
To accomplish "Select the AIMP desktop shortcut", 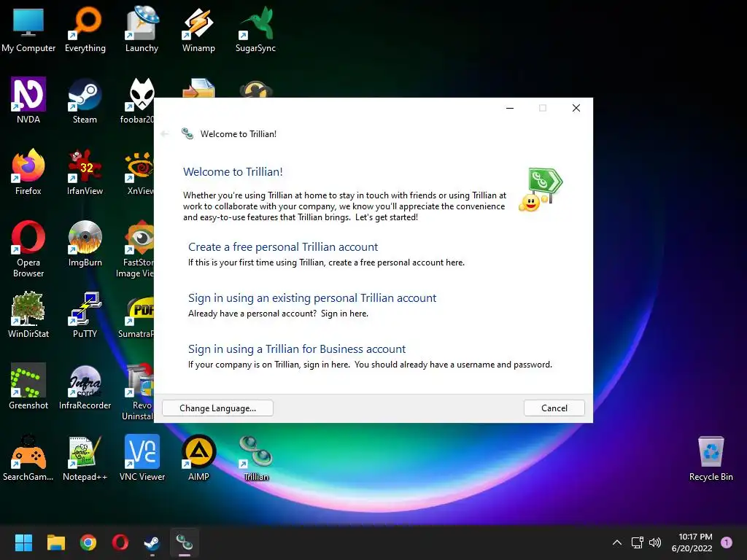I will pos(198,458).
